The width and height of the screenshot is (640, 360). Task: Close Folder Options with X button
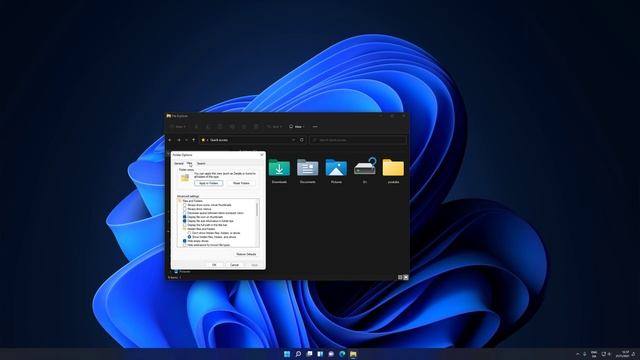pyautogui.click(x=262, y=155)
